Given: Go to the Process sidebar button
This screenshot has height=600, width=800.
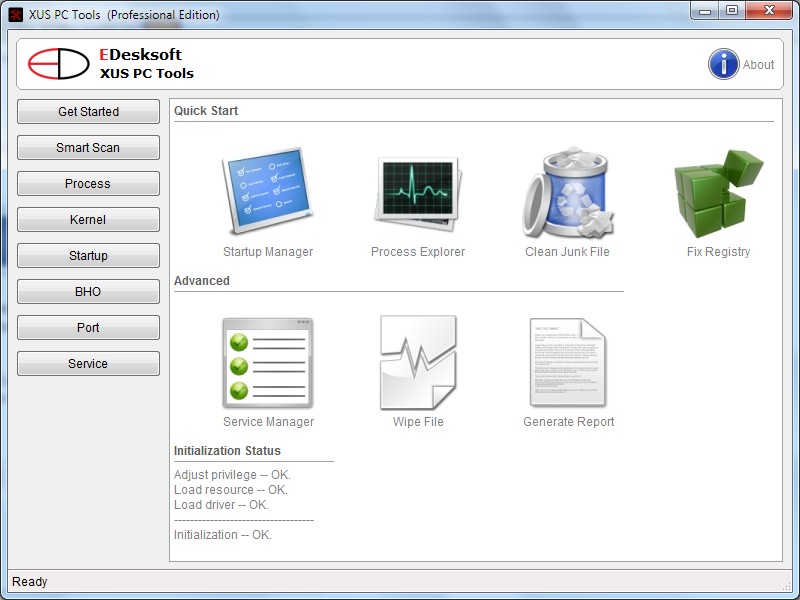Looking at the screenshot, I should pyautogui.click(x=88, y=184).
